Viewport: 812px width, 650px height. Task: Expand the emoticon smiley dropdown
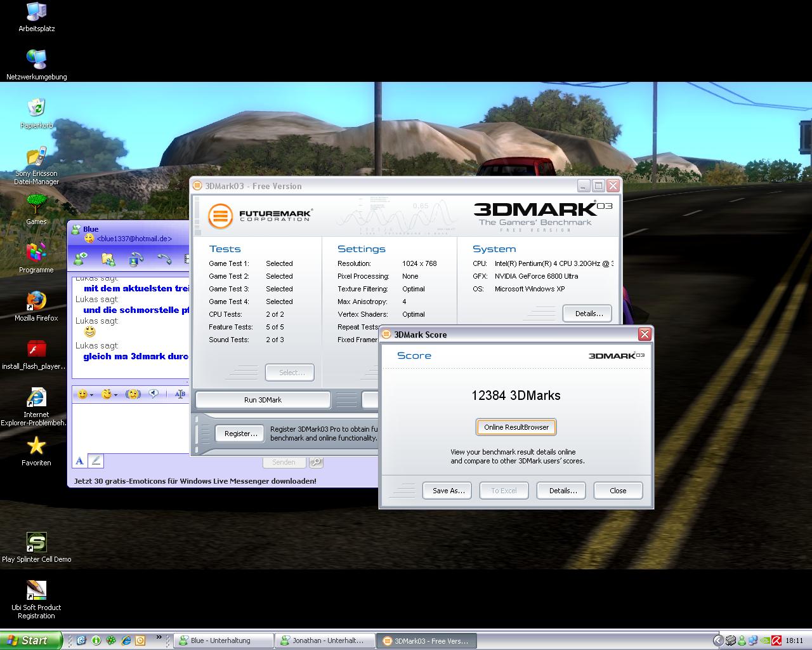(x=91, y=395)
